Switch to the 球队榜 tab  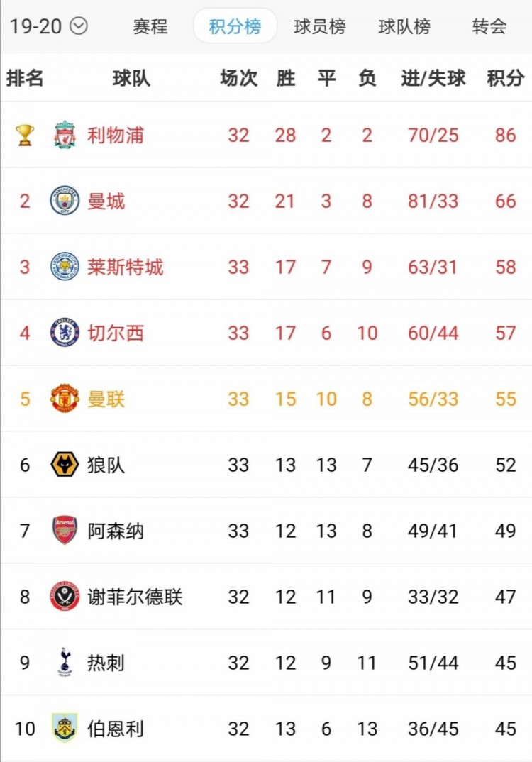click(405, 26)
